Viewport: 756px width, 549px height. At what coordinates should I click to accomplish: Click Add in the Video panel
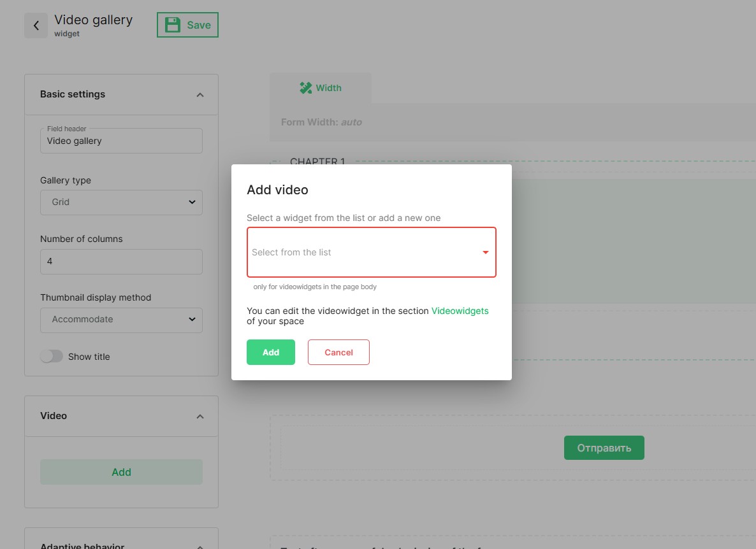tap(121, 472)
